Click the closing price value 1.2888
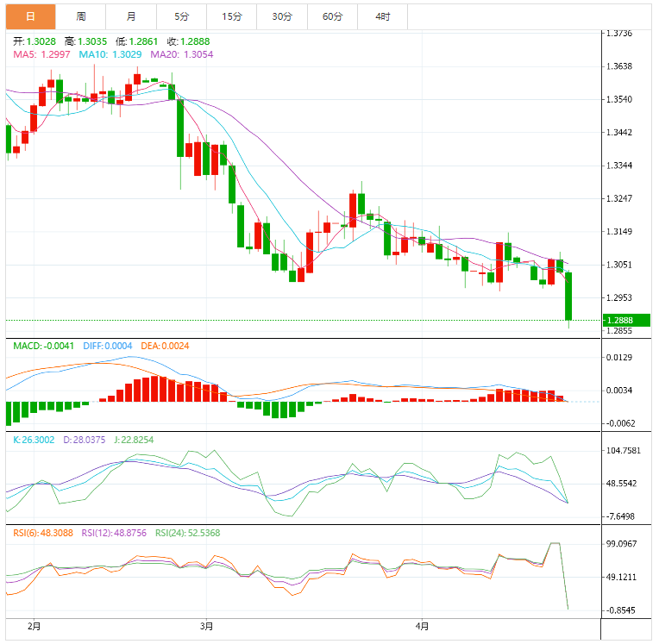The width and height of the screenshot is (659, 644). coord(195,41)
